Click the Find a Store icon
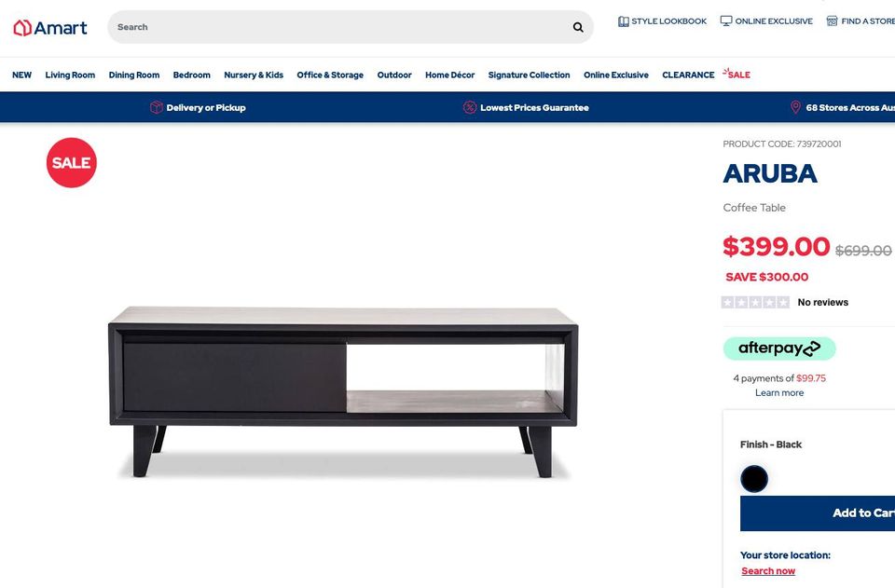The height and width of the screenshot is (588, 895). click(x=833, y=21)
